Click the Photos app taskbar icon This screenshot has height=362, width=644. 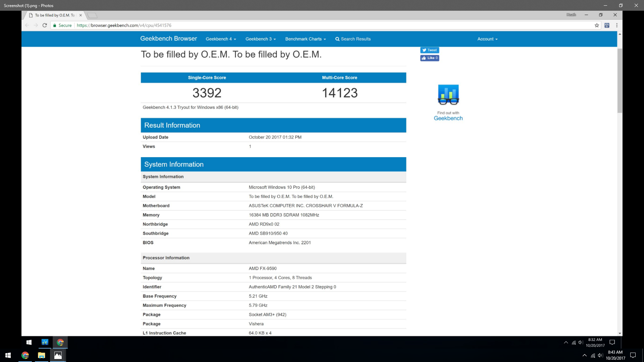58,355
